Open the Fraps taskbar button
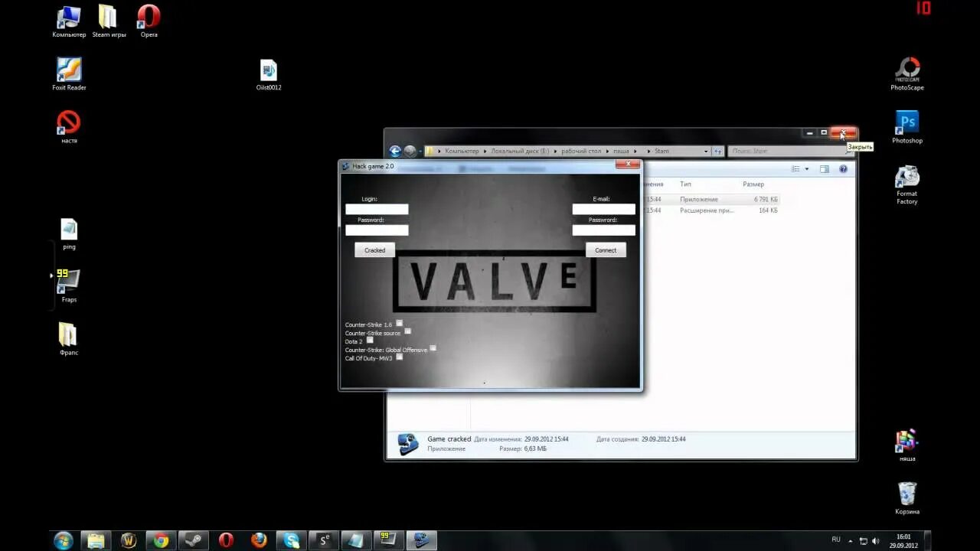 (389, 540)
